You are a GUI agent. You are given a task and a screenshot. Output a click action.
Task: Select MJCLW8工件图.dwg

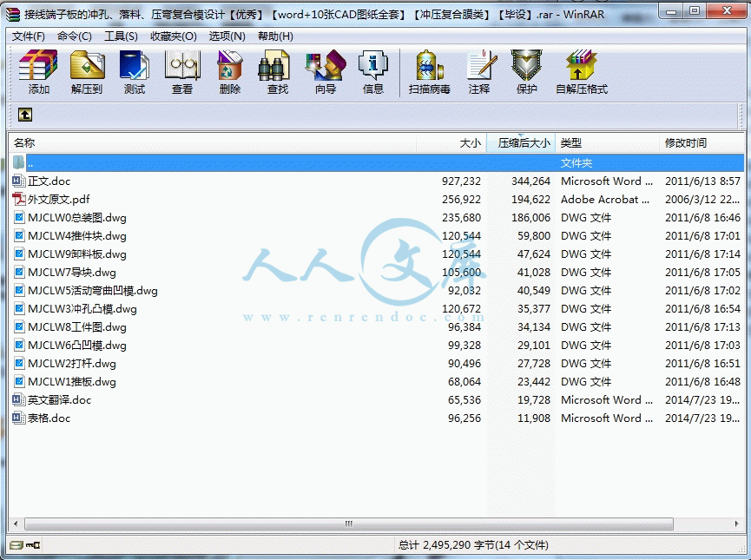(x=77, y=327)
